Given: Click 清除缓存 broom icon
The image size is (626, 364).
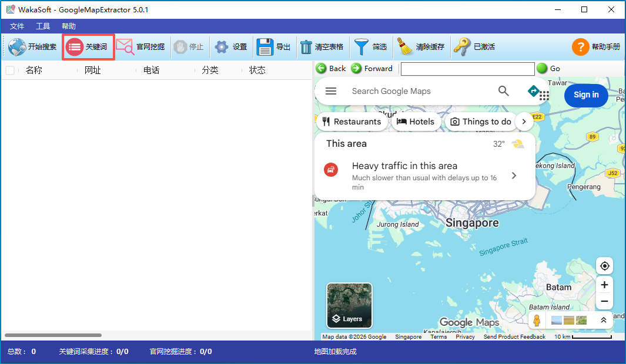Looking at the screenshot, I should (405, 46).
